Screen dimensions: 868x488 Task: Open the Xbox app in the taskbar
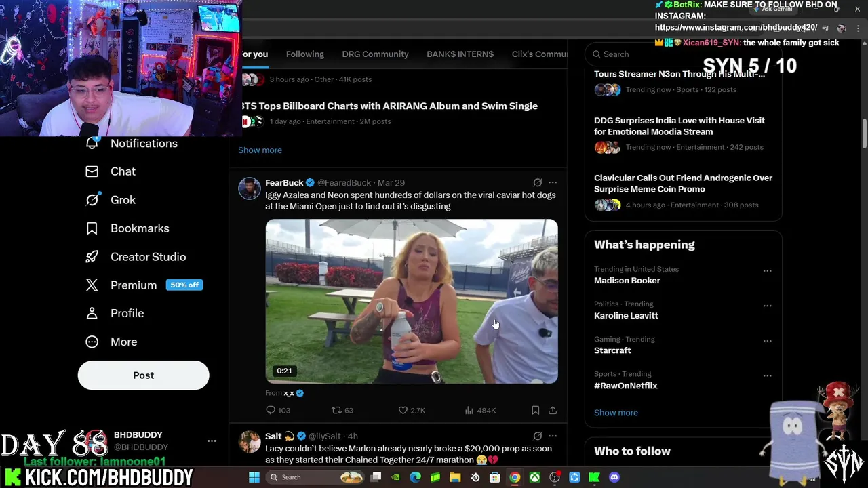tap(535, 477)
